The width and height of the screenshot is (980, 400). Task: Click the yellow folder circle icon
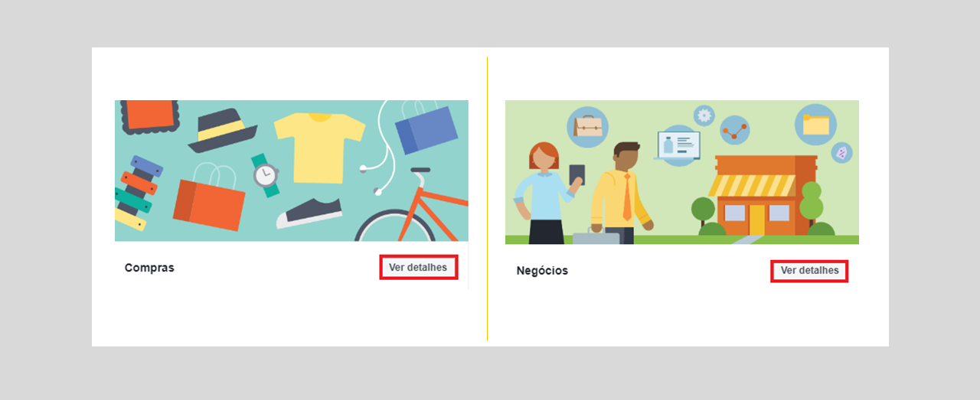click(815, 125)
